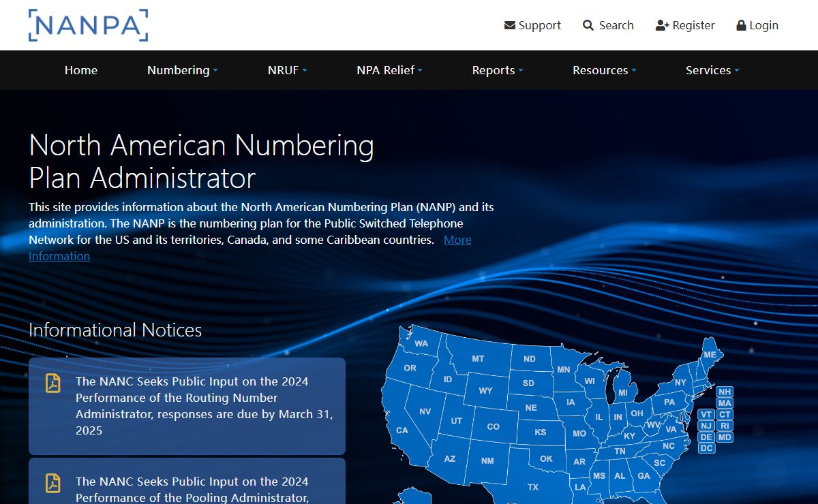Select Iowa (IA) on the map
The width and height of the screenshot is (818, 504).
[x=571, y=403]
